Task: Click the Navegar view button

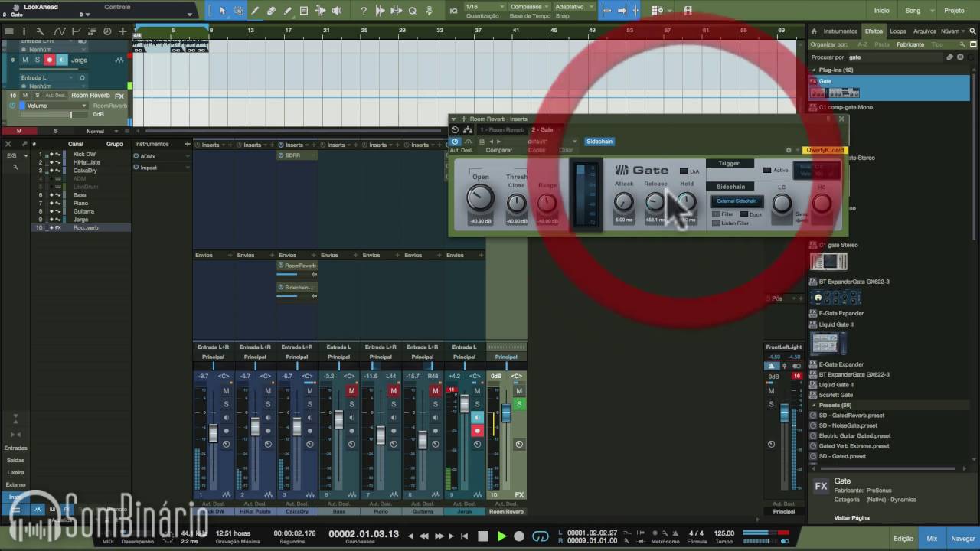Action: [x=963, y=539]
